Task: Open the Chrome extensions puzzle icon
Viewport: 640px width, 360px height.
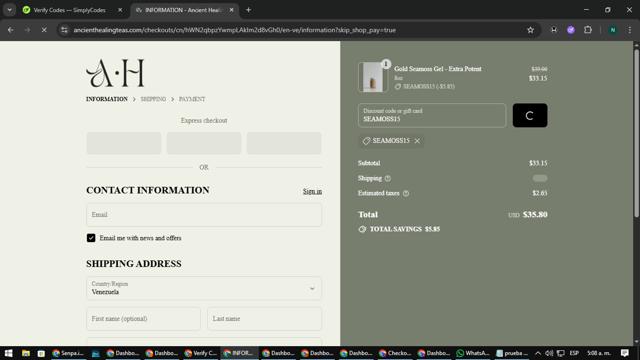Action: (x=588, y=30)
